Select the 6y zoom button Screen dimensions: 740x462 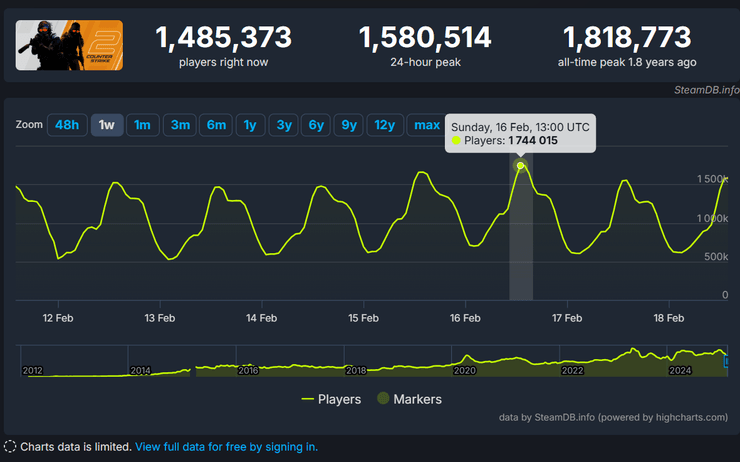316,125
